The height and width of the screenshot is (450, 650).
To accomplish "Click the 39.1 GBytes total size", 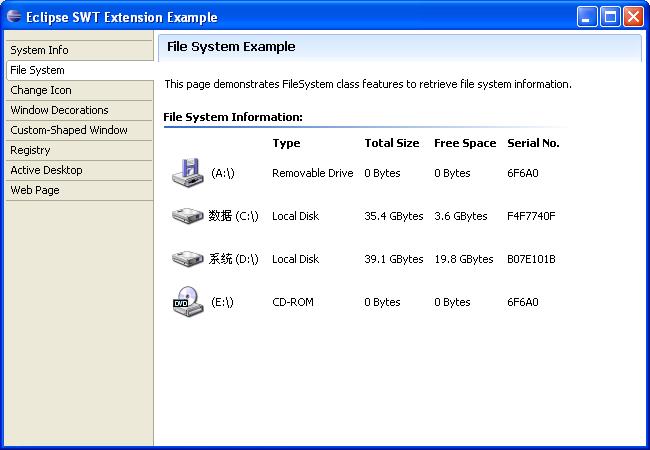I will click(x=394, y=259).
